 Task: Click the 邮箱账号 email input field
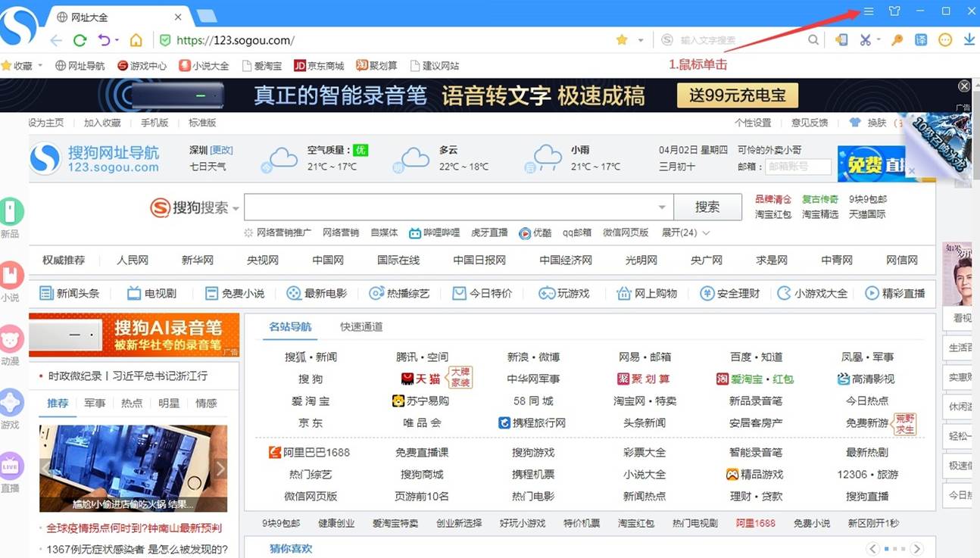tap(797, 167)
